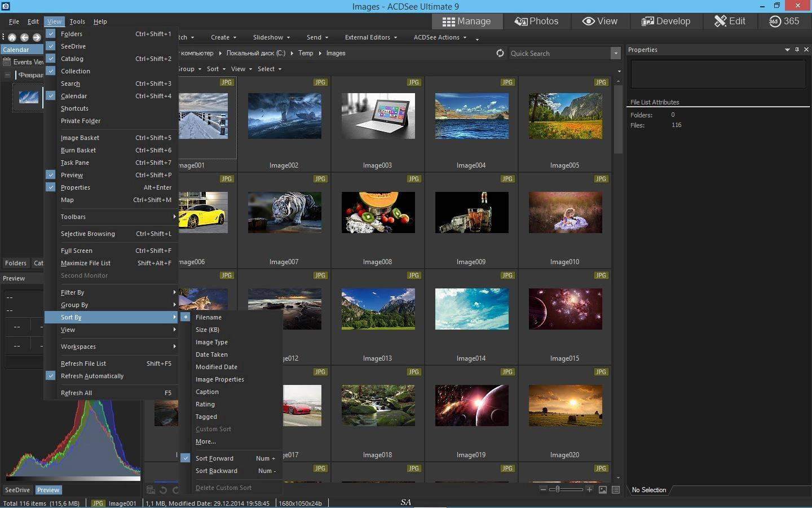Switch to the Folders pane tab
The width and height of the screenshot is (812, 508).
tap(16, 263)
